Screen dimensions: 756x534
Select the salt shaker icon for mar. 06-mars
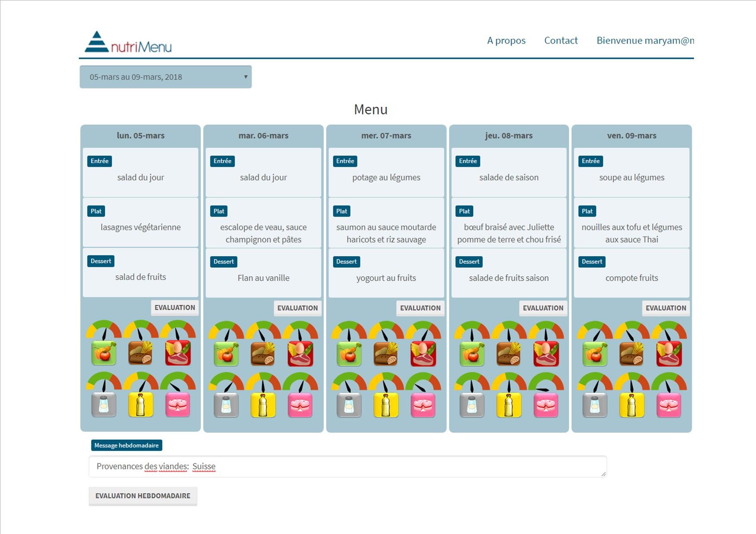[x=226, y=405]
